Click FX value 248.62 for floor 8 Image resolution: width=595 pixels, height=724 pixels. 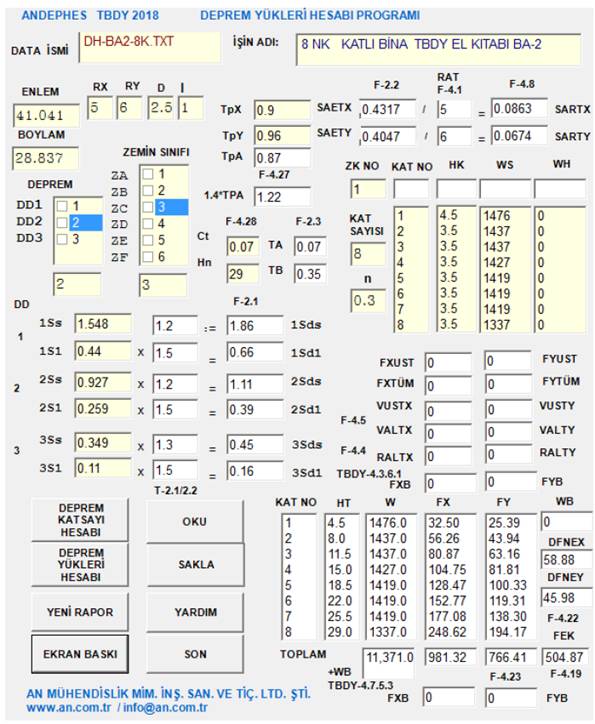pyautogui.click(x=444, y=632)
